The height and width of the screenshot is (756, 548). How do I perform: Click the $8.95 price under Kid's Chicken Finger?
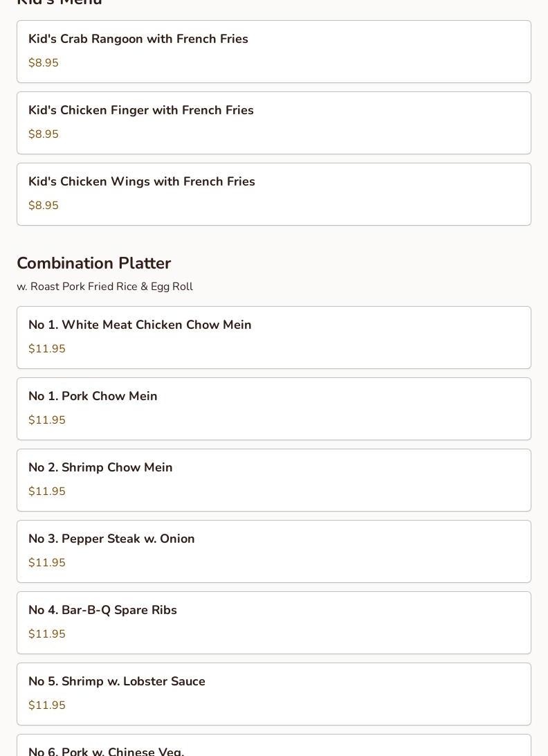coord(44,134)
